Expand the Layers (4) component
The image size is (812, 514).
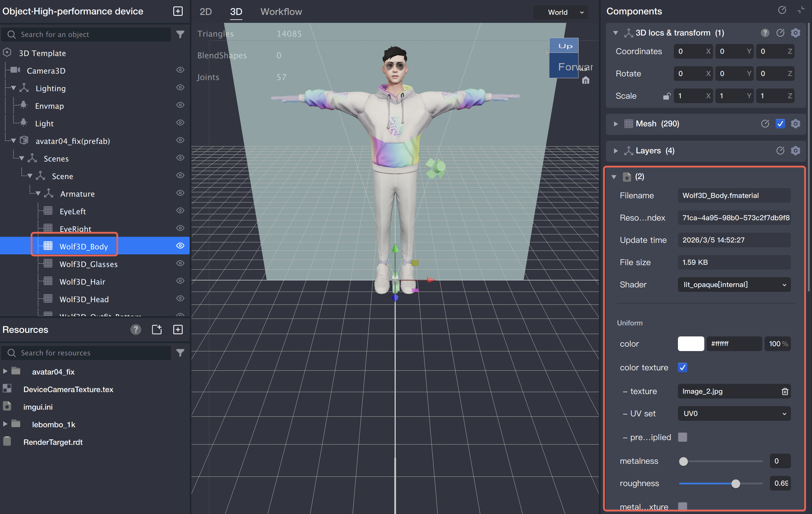(x=616, y=151)
